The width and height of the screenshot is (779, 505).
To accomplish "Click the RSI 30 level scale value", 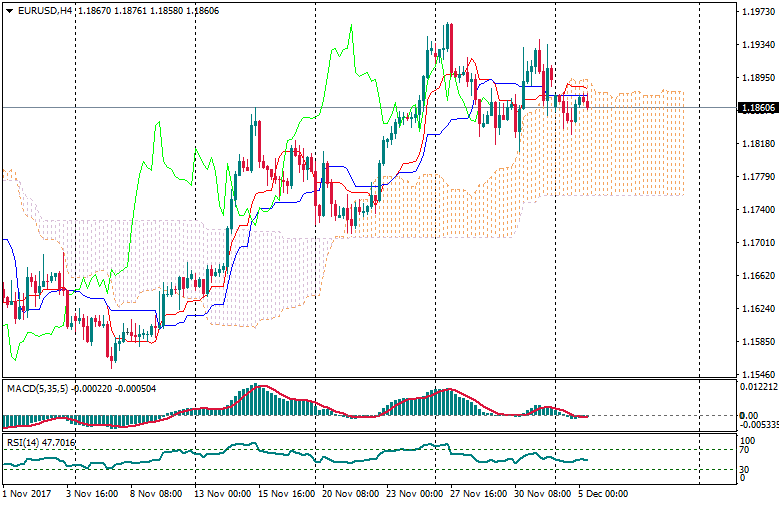I will point(746,468).
